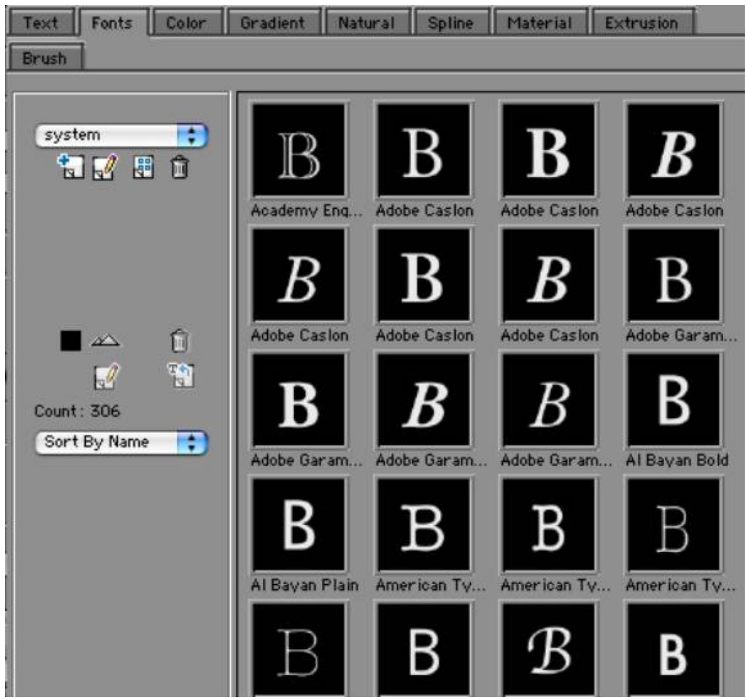Open the Natural tab
This screenshot has width=746, height=700.
pyautogui.click(x=366, y=23)
